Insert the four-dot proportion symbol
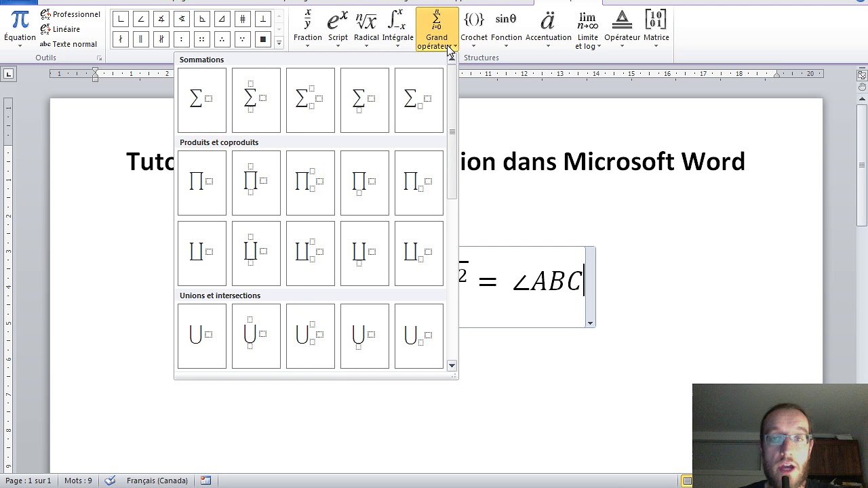Image resolution: width=868 pixels, height=488 pixels. 202,39
